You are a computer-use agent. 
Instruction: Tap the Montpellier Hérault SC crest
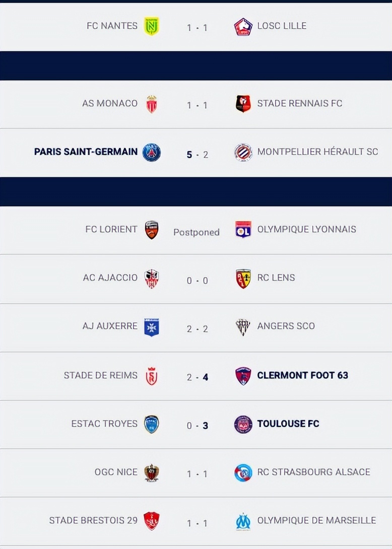coord(243,152)
